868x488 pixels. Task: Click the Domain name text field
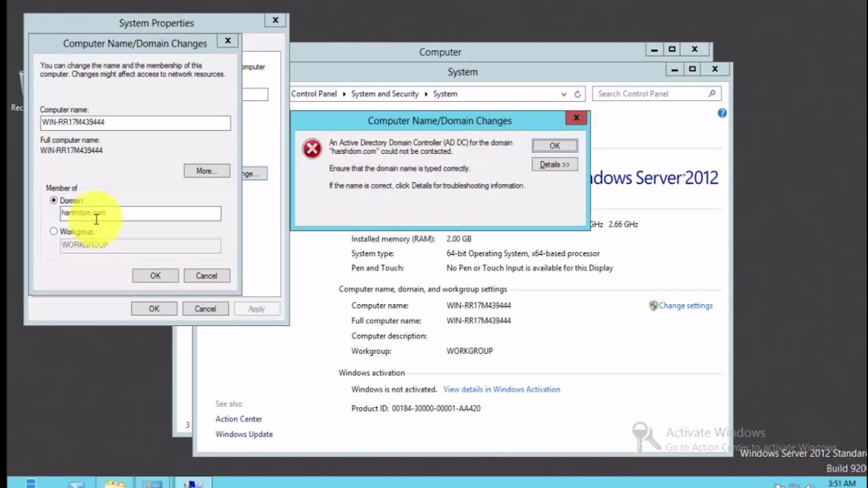pos(140,213)
